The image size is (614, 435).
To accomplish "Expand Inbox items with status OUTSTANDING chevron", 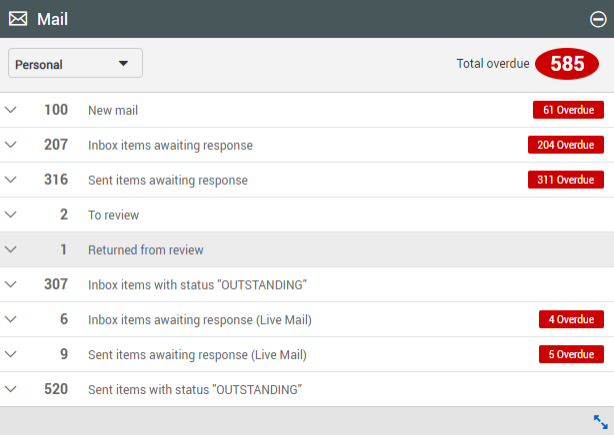I will 11,285.
